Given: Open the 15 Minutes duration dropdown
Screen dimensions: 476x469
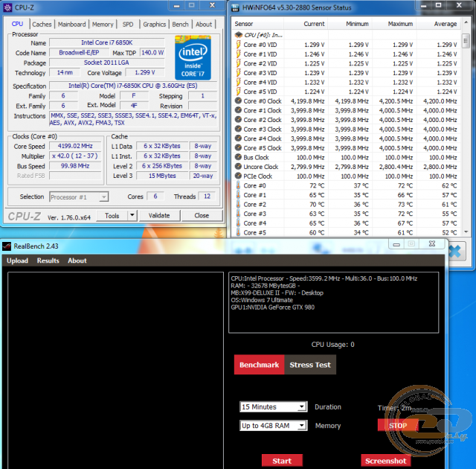Looking at the screenshot, I should point(301,406).
